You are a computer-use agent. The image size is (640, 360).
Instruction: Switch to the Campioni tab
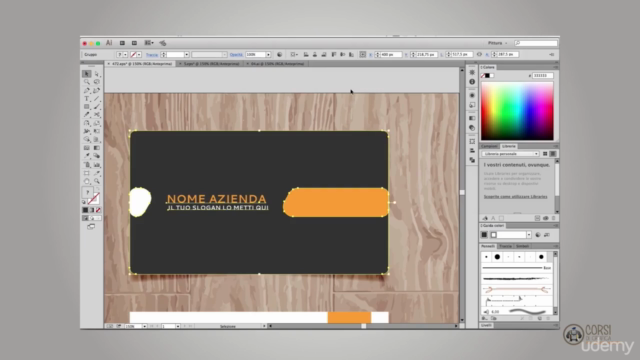[489, 146]
